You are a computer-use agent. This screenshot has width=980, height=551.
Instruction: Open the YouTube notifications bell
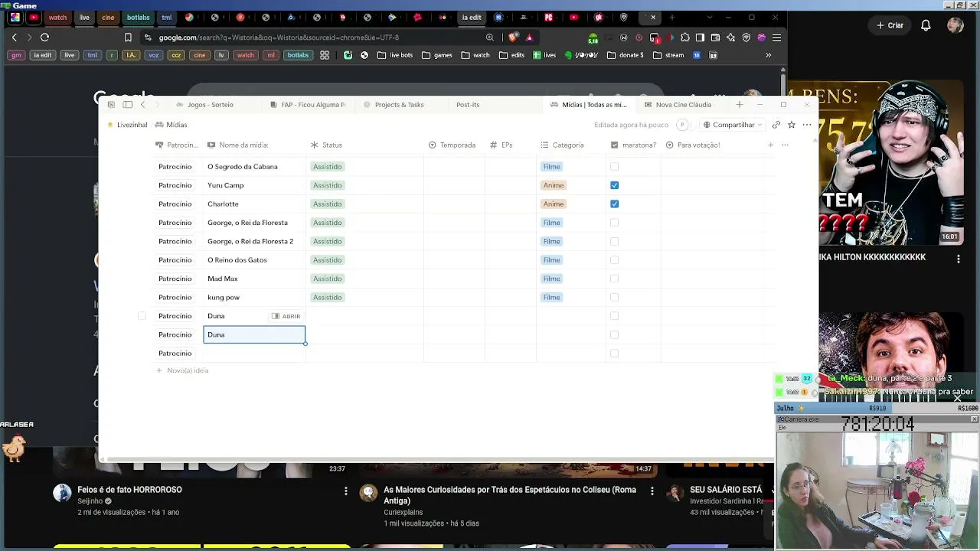click(x=926, y=25)
